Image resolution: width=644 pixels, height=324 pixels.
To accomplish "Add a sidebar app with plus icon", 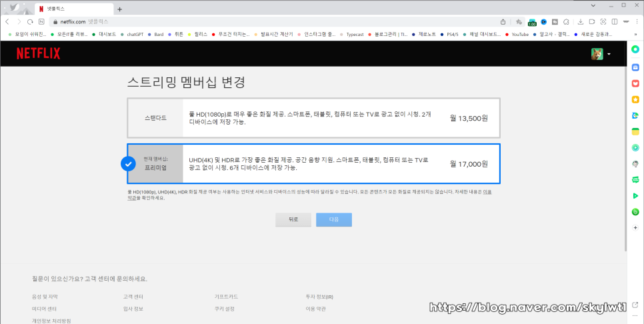I will tap(635, 227).
